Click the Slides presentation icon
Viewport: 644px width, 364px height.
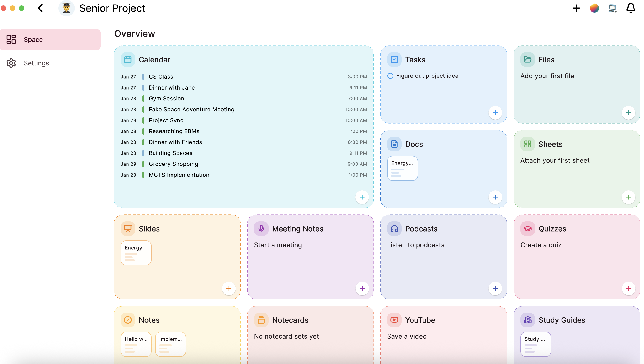(128, 228)
